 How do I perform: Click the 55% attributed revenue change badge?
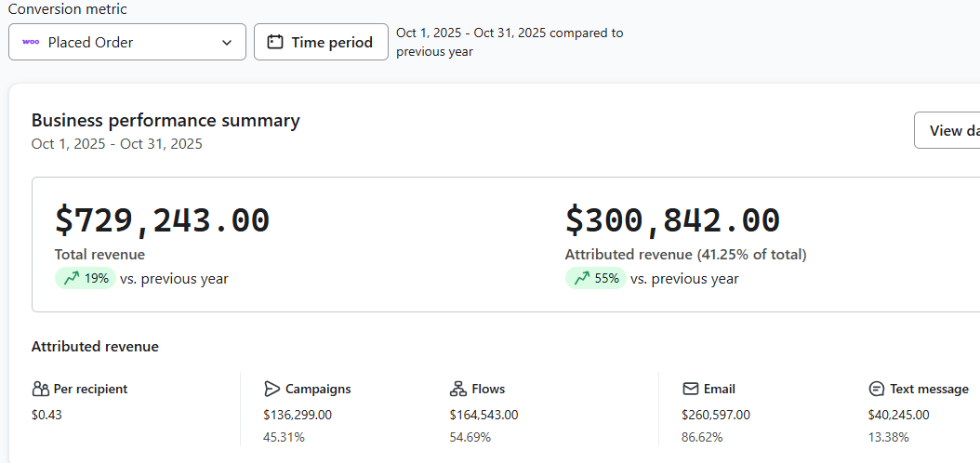(x=596, y=278)
